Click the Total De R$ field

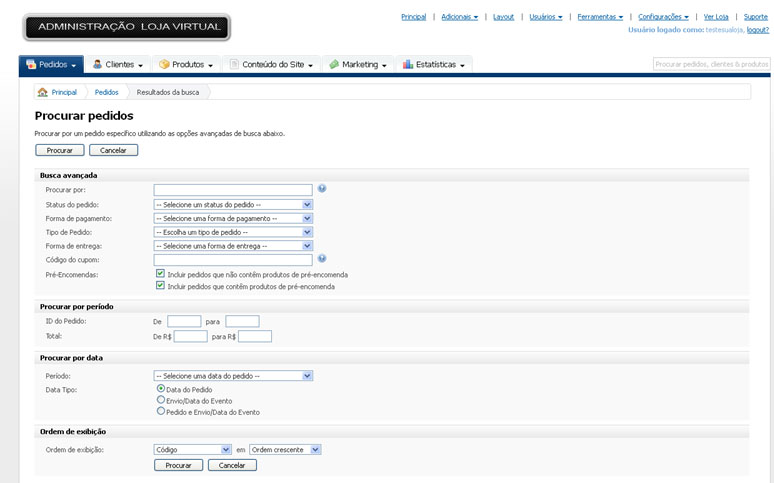191,336
